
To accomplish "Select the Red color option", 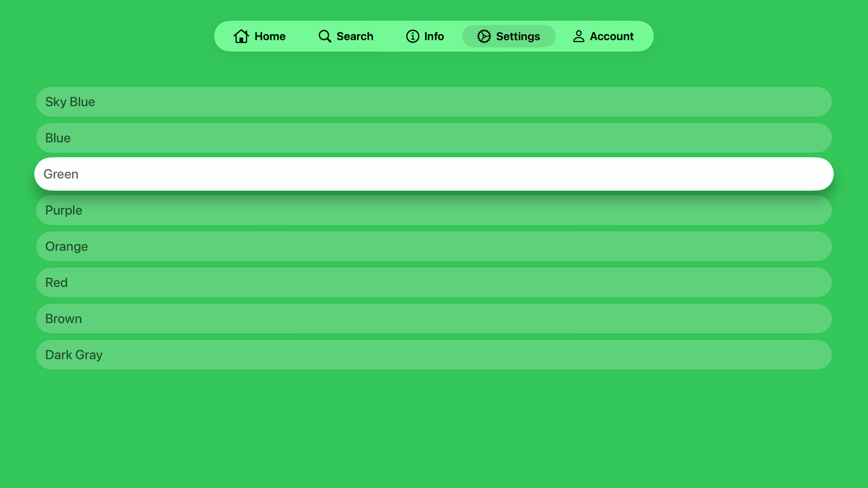I will coord(434,282).
